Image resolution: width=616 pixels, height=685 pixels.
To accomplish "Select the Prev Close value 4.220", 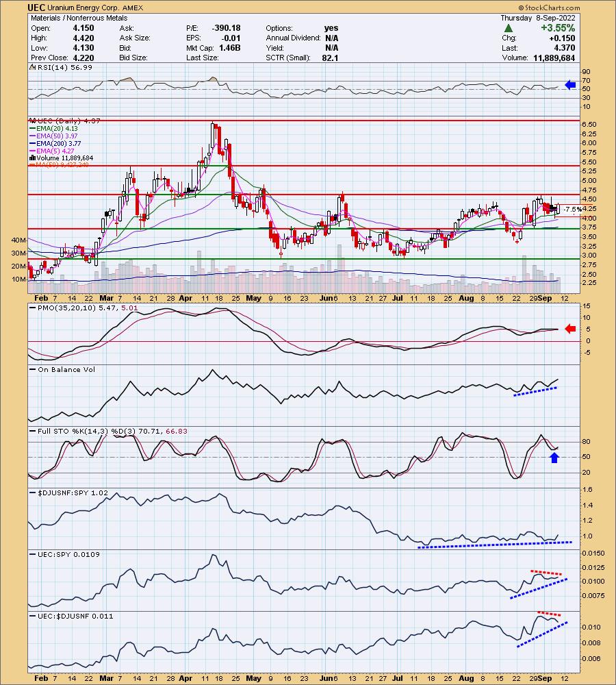I will 84,58.
